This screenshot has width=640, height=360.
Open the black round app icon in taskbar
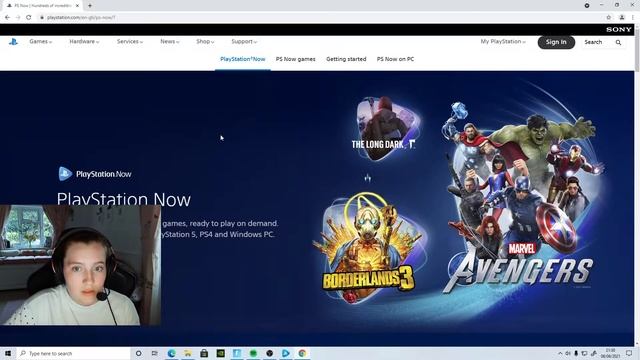coord(269,353)
